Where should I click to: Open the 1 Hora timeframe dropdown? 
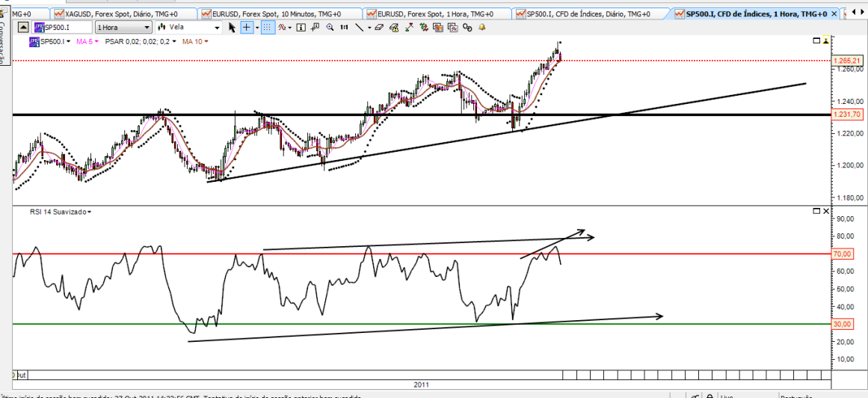[x=123, y=27]
